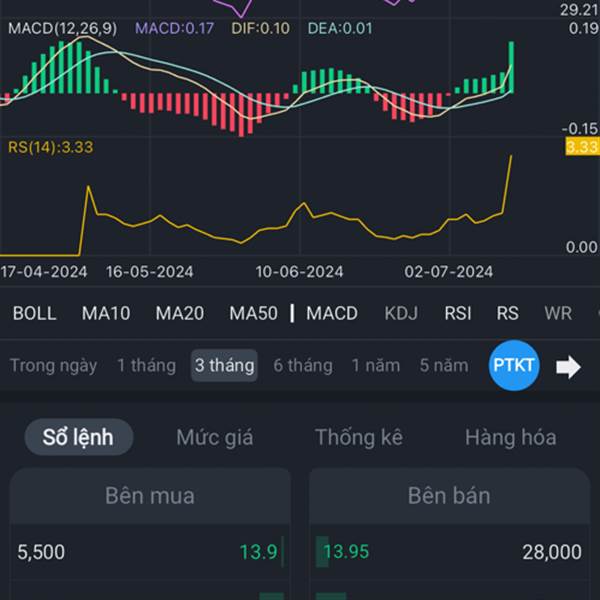Tap buy volume 5,500
Image resolution: width=600 pixels, height=600 pixels.
(x=41, y=552)
